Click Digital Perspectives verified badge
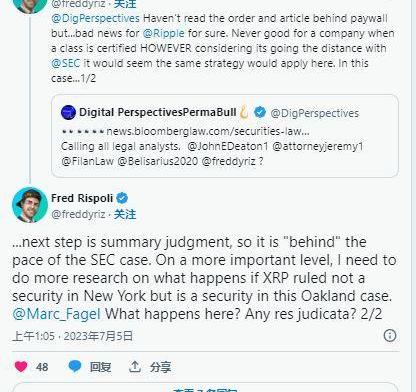The height and width of the screenshot is (392, 416). pyautogui.click(x=260, y=112)
